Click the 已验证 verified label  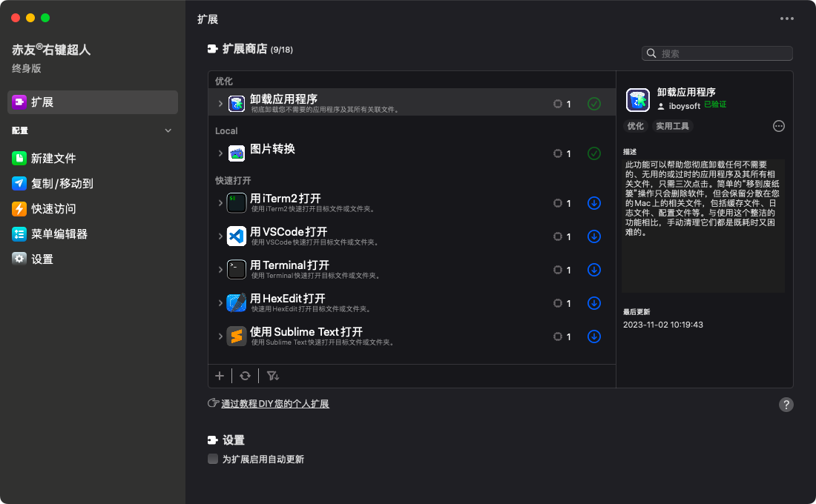click(715, 105)
